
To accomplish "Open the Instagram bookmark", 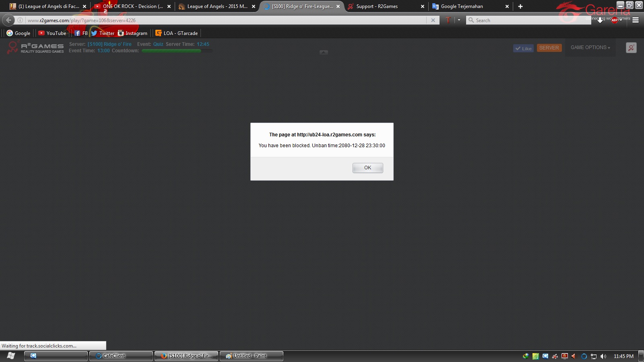I will pos(132,33).
